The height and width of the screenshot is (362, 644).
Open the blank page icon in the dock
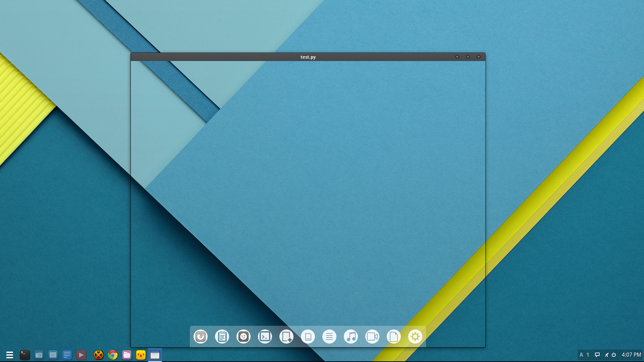394,337
